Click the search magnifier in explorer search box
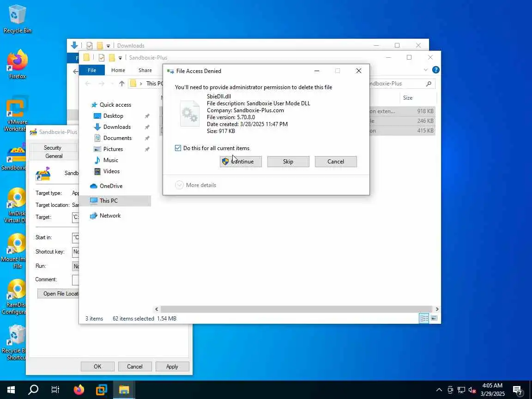 (x=429, y=84)
